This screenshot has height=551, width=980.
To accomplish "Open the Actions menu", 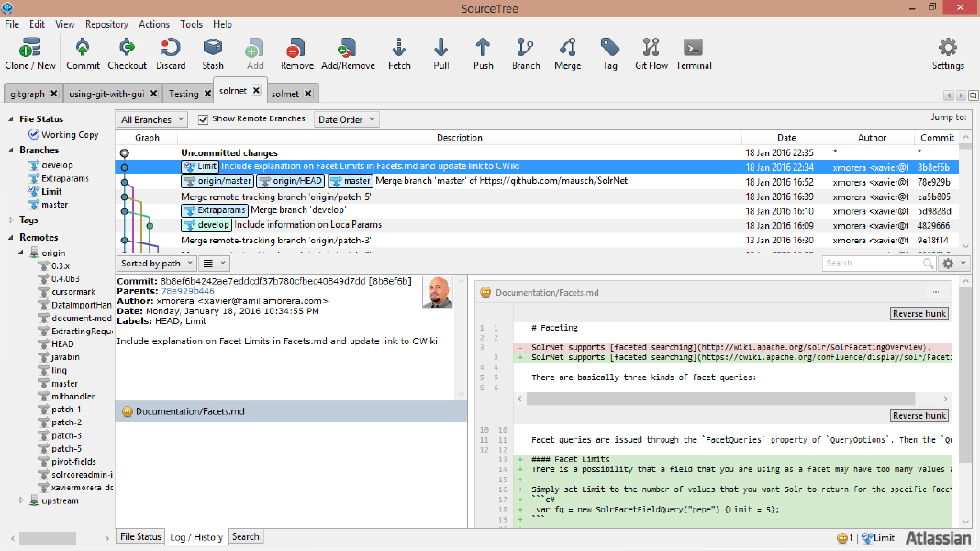I will click(154, 24).
